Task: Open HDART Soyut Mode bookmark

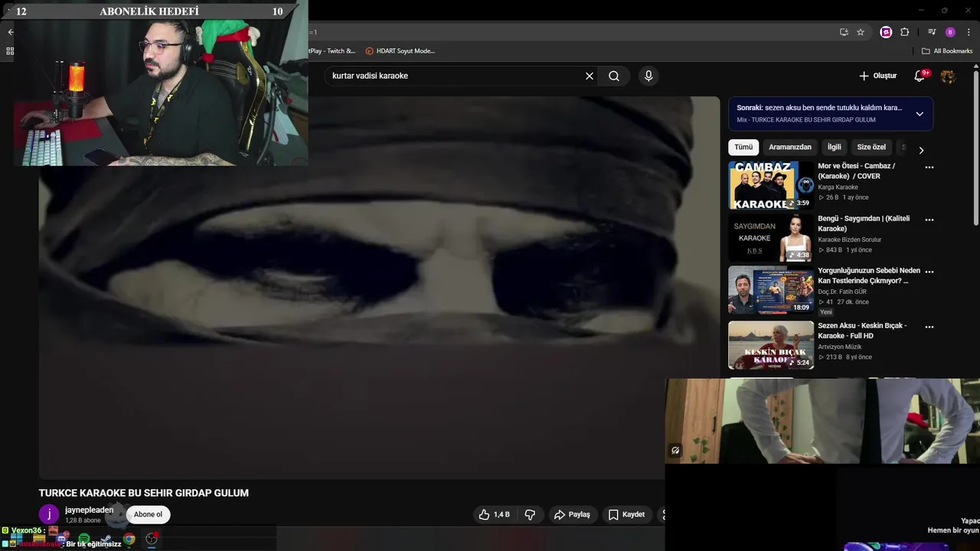Action: point(400,51)
